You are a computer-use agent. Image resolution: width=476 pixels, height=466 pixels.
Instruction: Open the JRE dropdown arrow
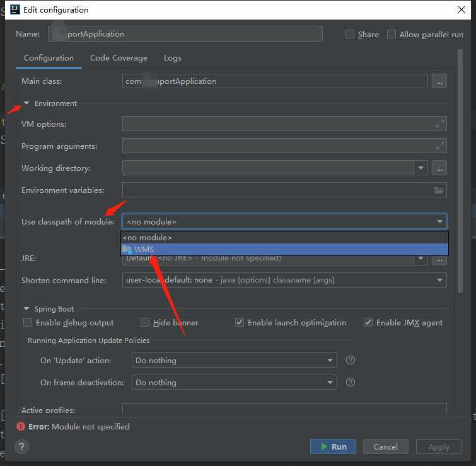[421, 259]
